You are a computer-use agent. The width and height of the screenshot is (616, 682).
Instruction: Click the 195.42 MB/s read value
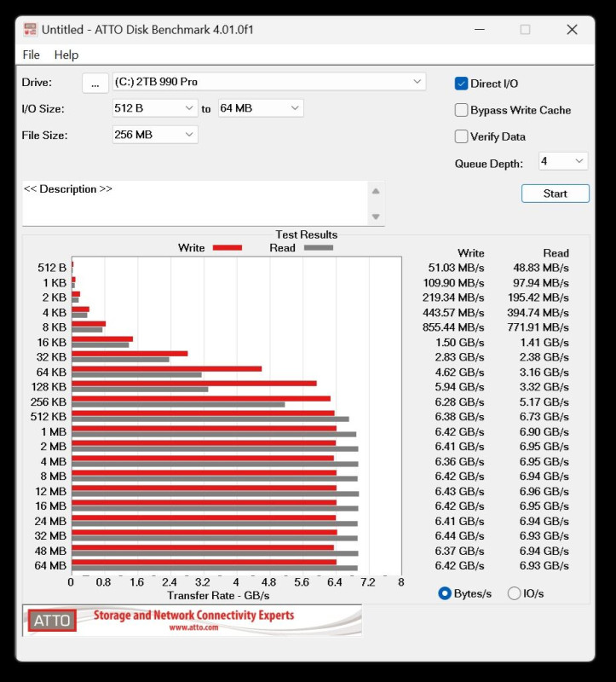(x=538, y=298)
